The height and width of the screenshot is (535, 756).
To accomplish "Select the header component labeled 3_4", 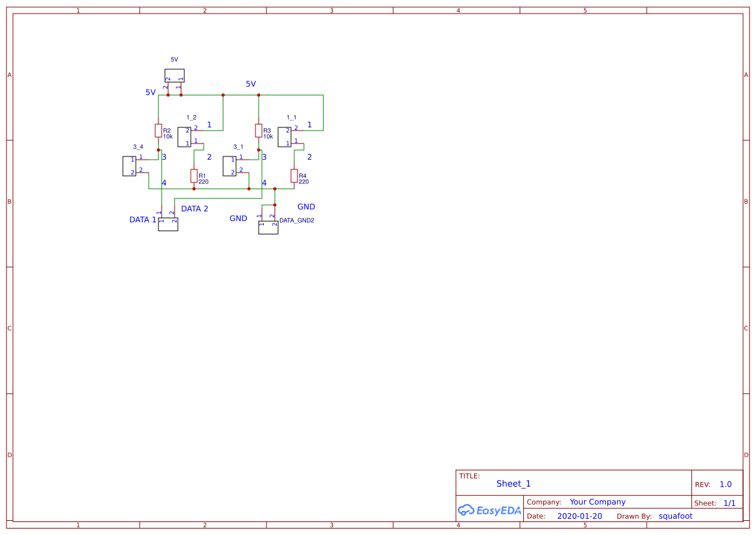I will [x=130, y=165].
